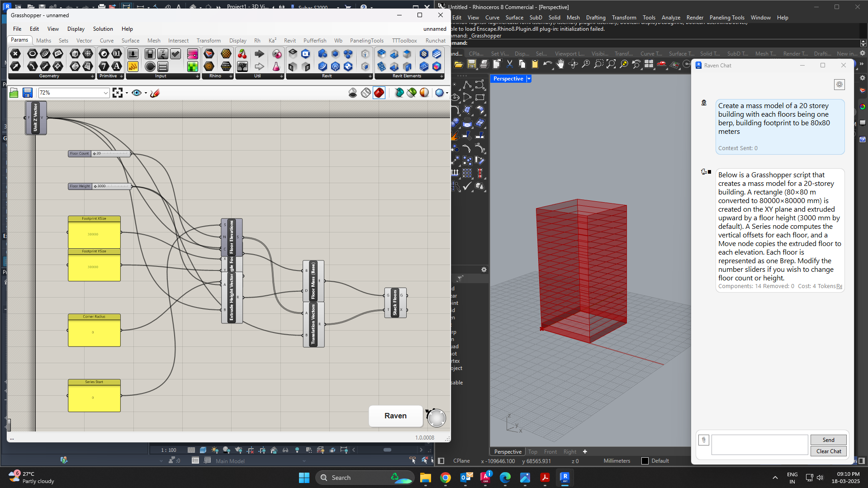This screenshot has height=488, width=868.
Task: Click the Rhino Undo arrow icon
Action: pos(547,64)
